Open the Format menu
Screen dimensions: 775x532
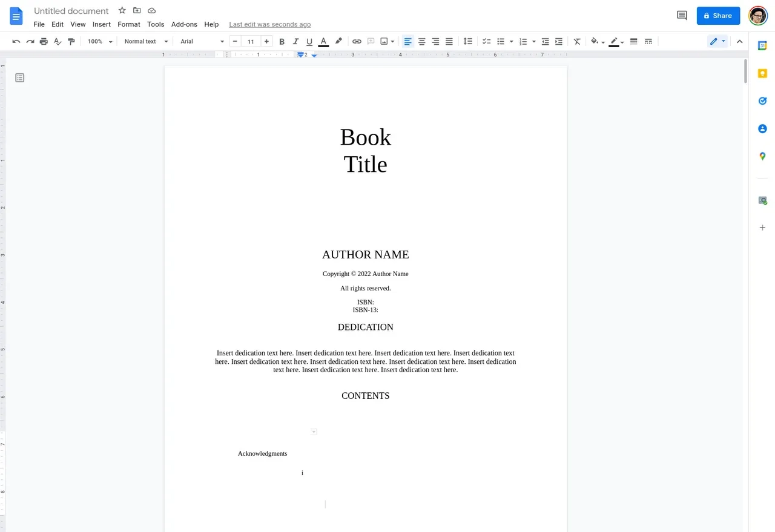point(128,24)
